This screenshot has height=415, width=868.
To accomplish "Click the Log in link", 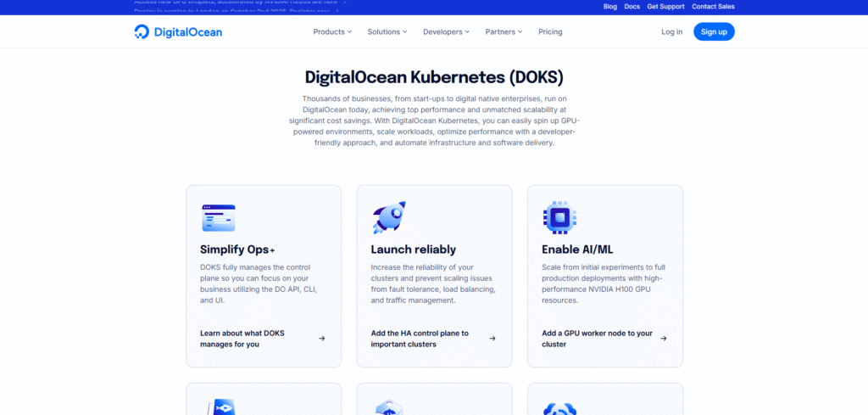I will (x=671, y=32).
